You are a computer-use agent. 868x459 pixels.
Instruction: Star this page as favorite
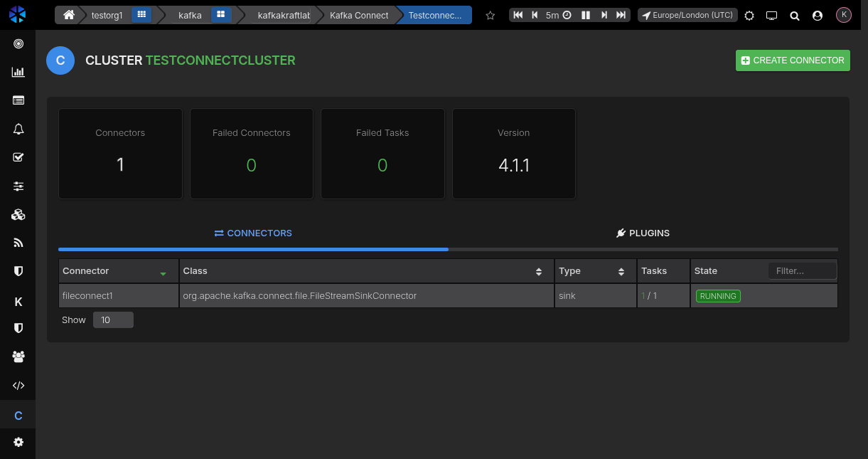[490, 15]
